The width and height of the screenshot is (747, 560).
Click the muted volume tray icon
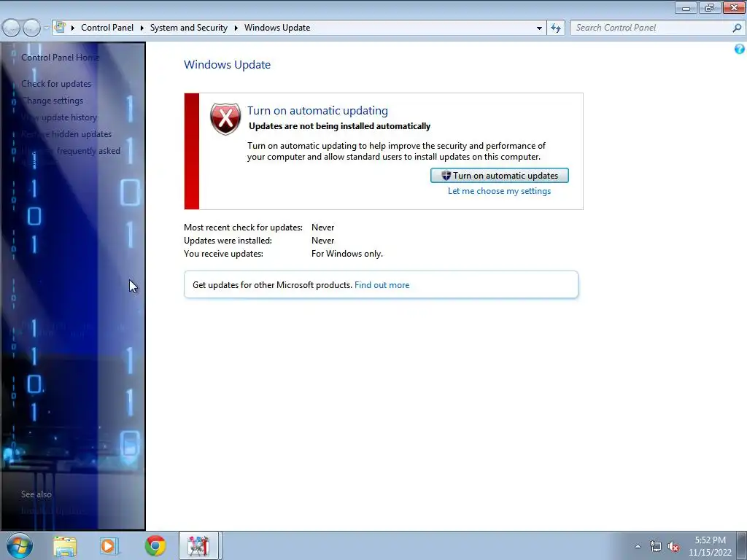[673, 547]
